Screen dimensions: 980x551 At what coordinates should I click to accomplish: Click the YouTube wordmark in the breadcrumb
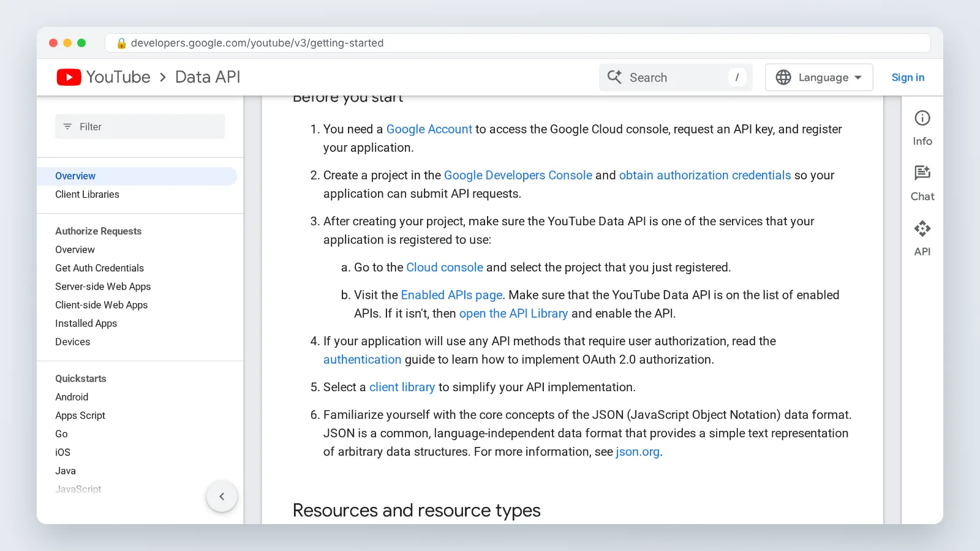point(118,77)
